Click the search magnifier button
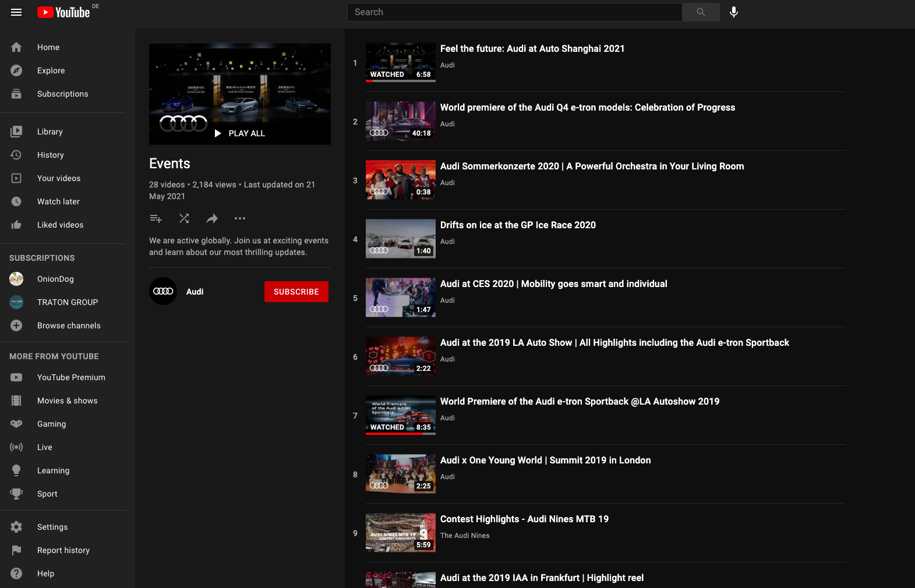This screenshot has width=915, height=588. [701, 12]
